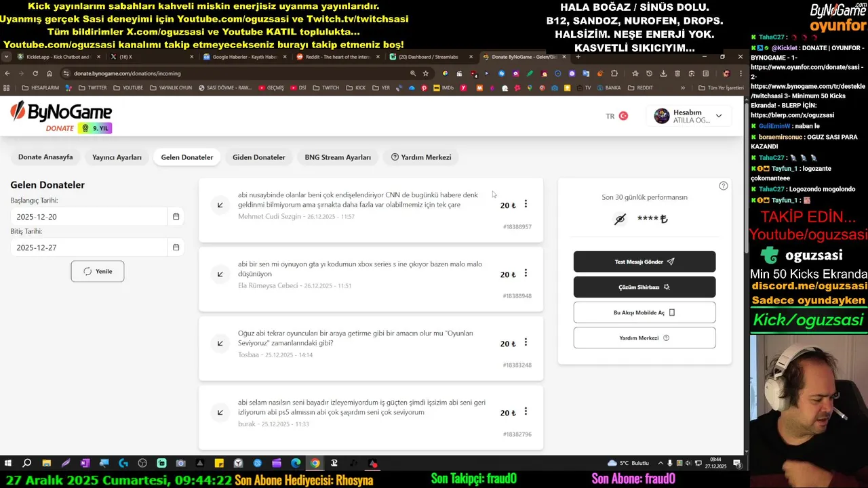This screenshot has height=488, width=868.
Task: Open Yardım Merkezi tab in navigation
Action: (421, 157)
